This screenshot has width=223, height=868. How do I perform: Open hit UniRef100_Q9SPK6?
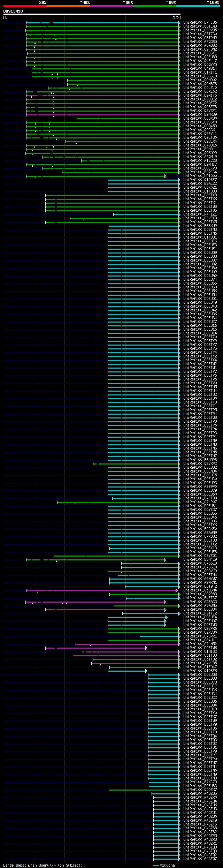tap(200, 629)
